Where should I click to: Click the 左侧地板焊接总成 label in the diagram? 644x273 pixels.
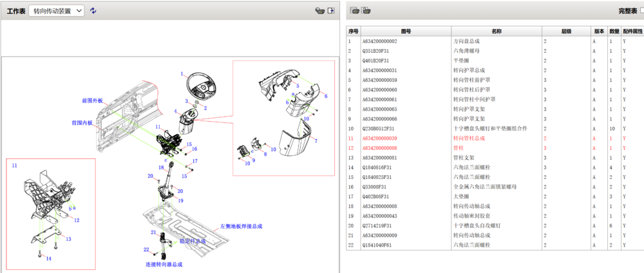coord(241,226)
